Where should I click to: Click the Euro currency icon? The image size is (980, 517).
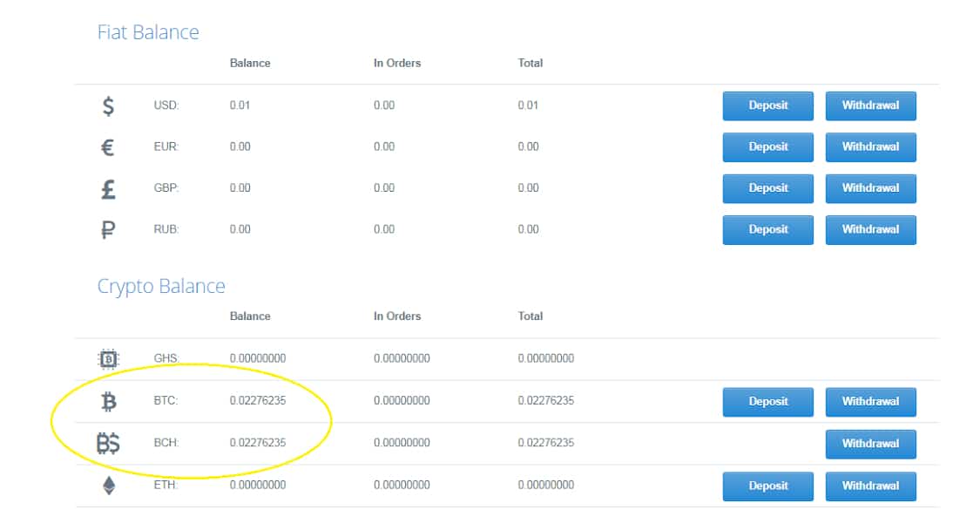click(x=108, y=147)
